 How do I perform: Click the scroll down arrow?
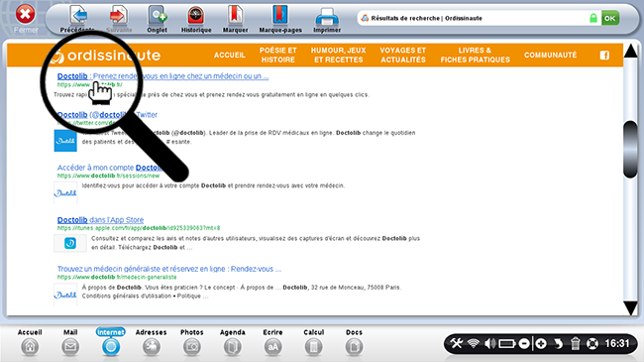pos(630,307)
